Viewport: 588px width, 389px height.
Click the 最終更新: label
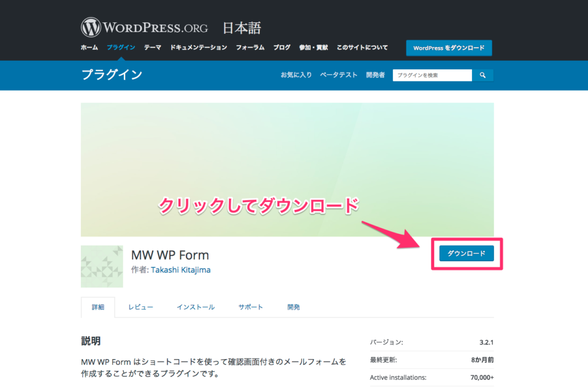click(x=383, y=360)
